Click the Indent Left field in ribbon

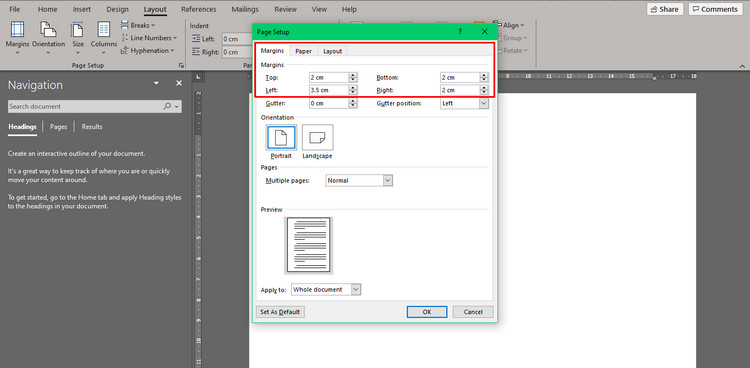237,39
